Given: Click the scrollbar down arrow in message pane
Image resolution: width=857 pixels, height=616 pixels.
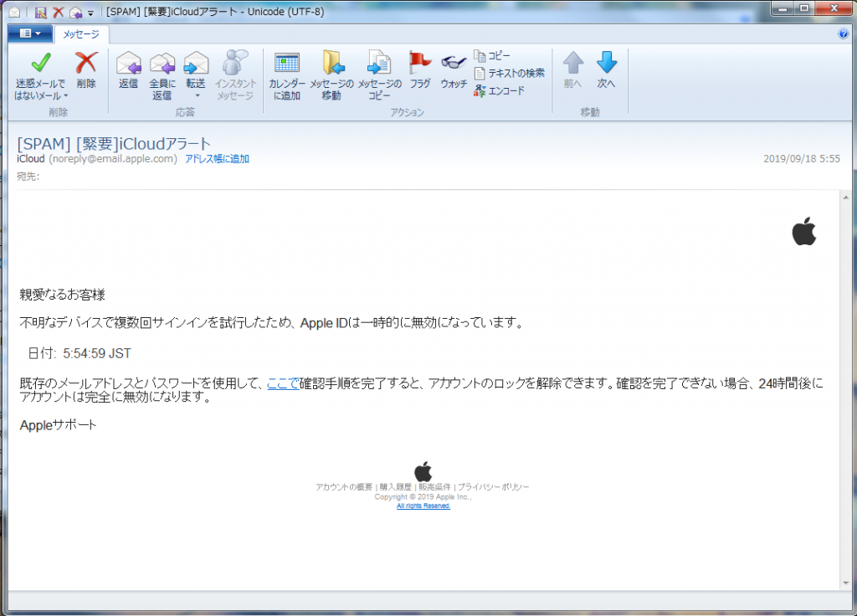Looking at the screenshot, I should pyautogui.click(x=845, y=583).
